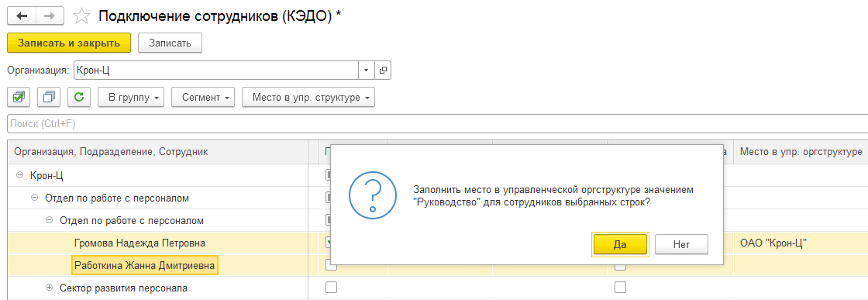Collapse nested Отдел по работе с персоналом
This screenshot has width=868, height=300.
(49, 220)
